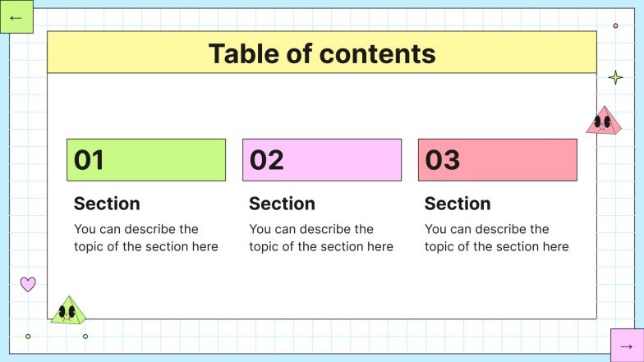Click the forward arrow in pink square
This screenshot has height=362, width=644.
626,345
